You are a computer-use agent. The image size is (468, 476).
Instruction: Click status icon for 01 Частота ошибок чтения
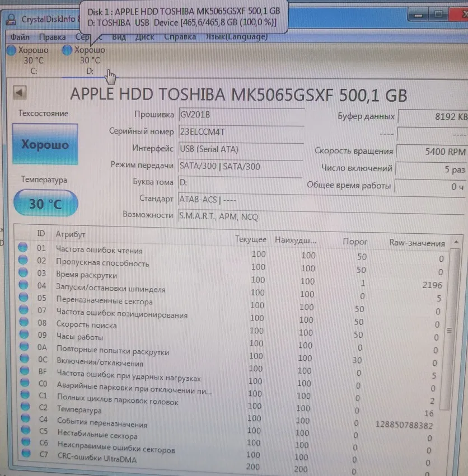pyautogui.click(x=23, y=247)
